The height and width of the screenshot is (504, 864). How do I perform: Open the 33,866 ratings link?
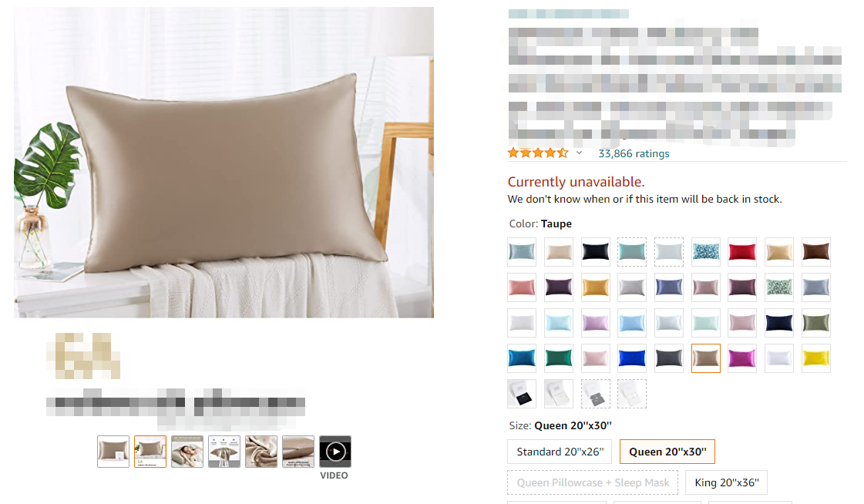click(x=634, y=153)
